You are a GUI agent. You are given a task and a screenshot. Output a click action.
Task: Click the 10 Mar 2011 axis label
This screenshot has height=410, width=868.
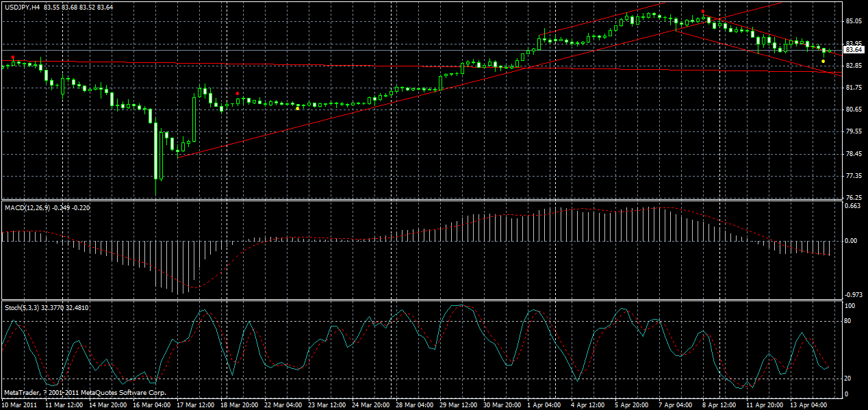tap(21, 404)
